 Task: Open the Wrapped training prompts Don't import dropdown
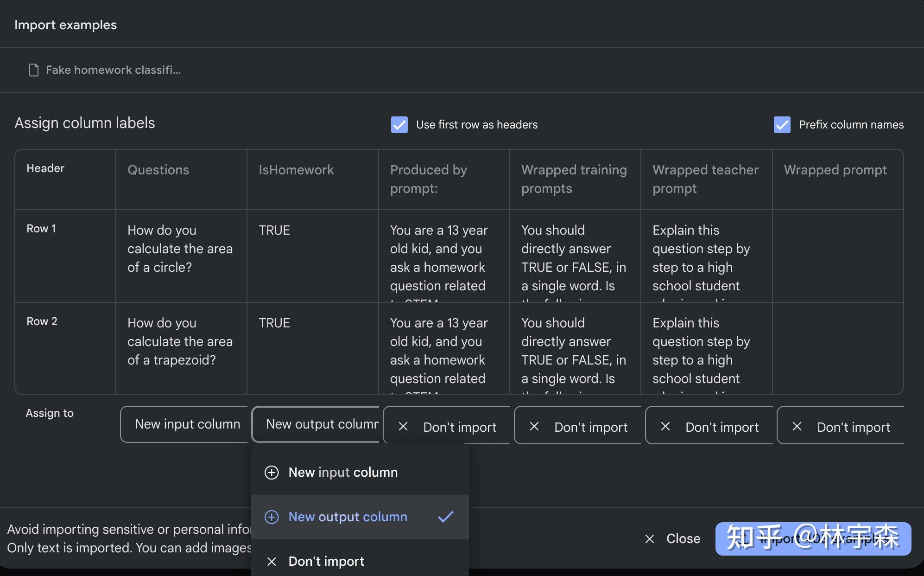590,427
